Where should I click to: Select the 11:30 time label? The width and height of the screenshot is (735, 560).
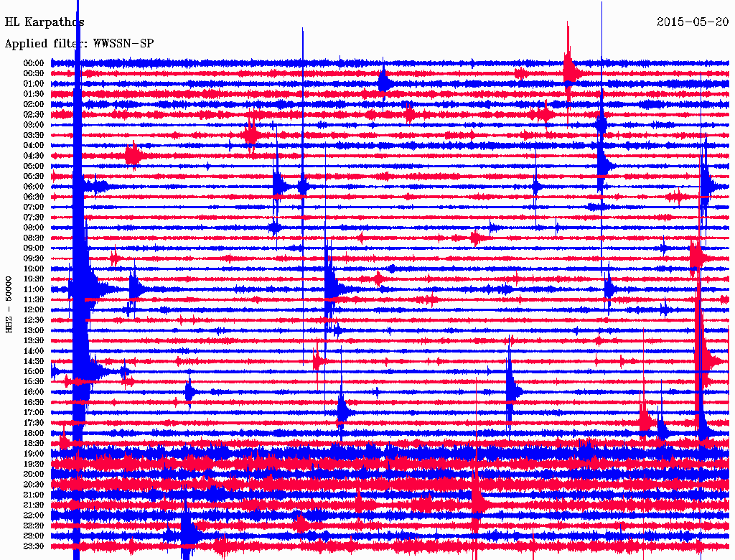click(x=34, y=299)
